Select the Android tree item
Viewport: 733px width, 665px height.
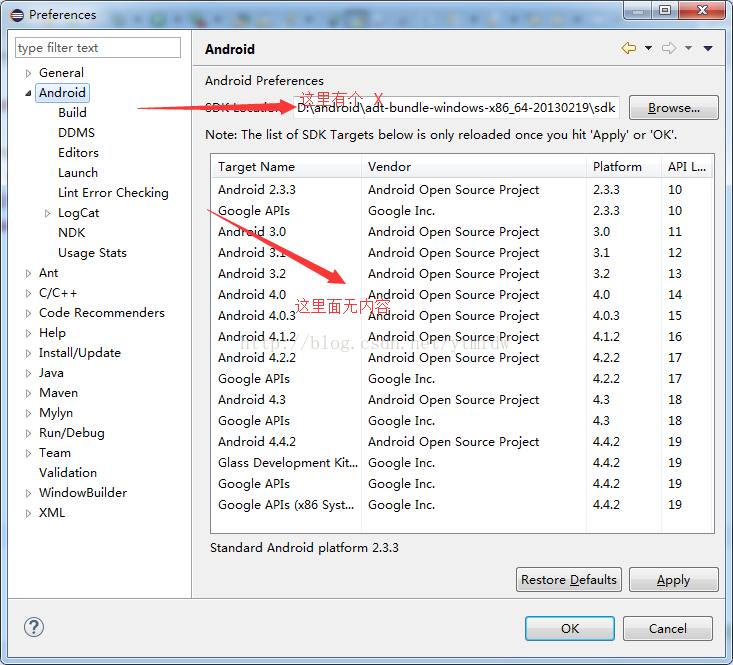pos(62,93)
